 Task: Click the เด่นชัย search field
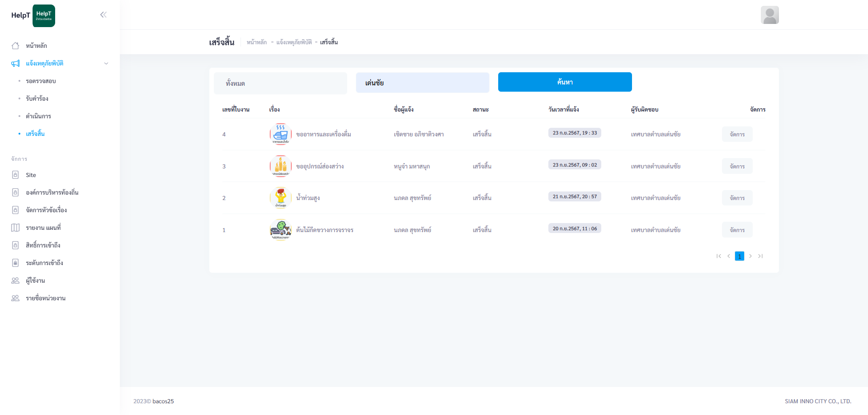(423, 83)
